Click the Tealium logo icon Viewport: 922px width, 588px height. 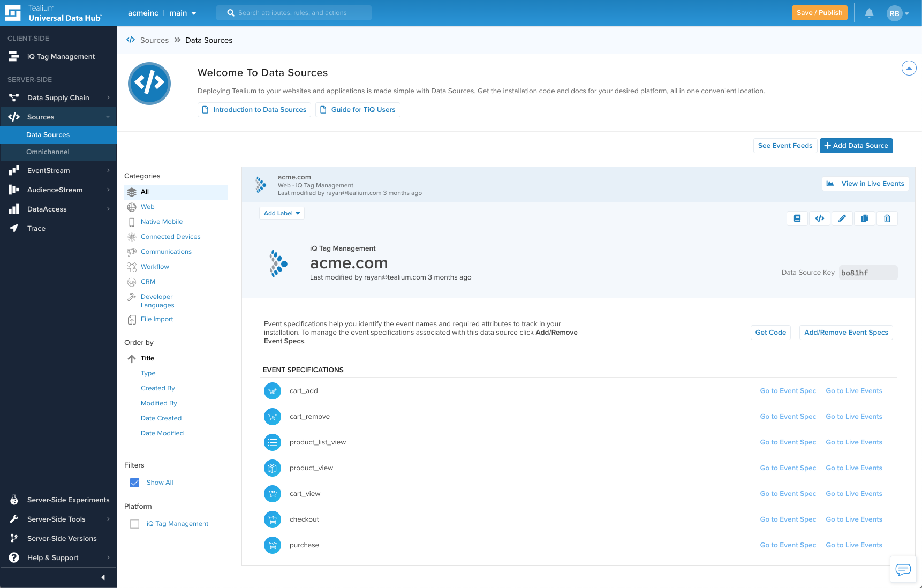tap(12, 13)
